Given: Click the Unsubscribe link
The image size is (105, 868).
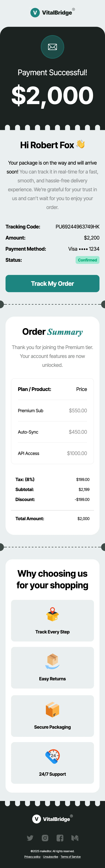Looking at the screenshot, I should 51,856.
